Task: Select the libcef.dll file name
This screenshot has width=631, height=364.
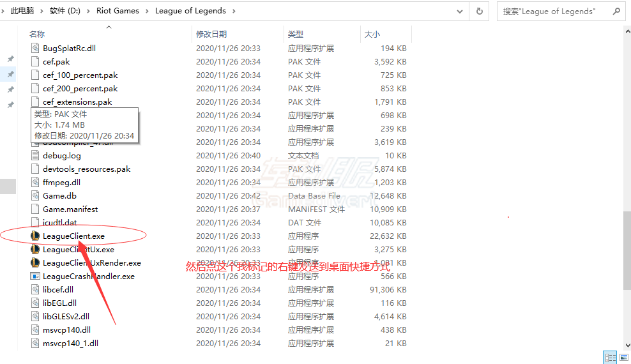Action: tap(58, 289)
